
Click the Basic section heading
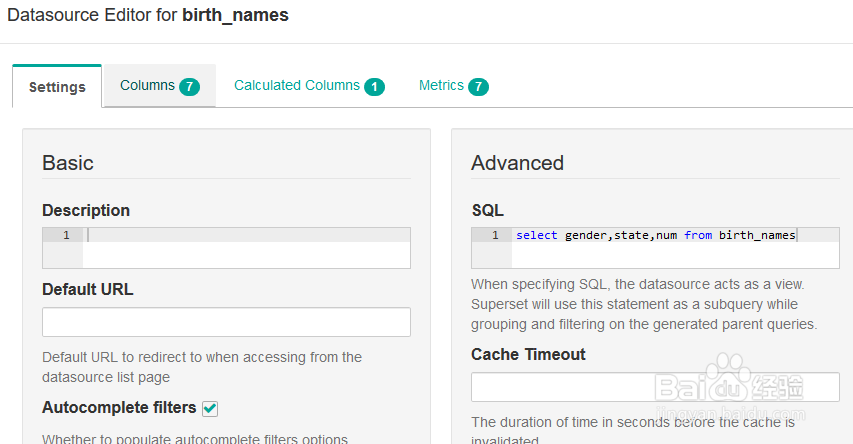point(68,163)
